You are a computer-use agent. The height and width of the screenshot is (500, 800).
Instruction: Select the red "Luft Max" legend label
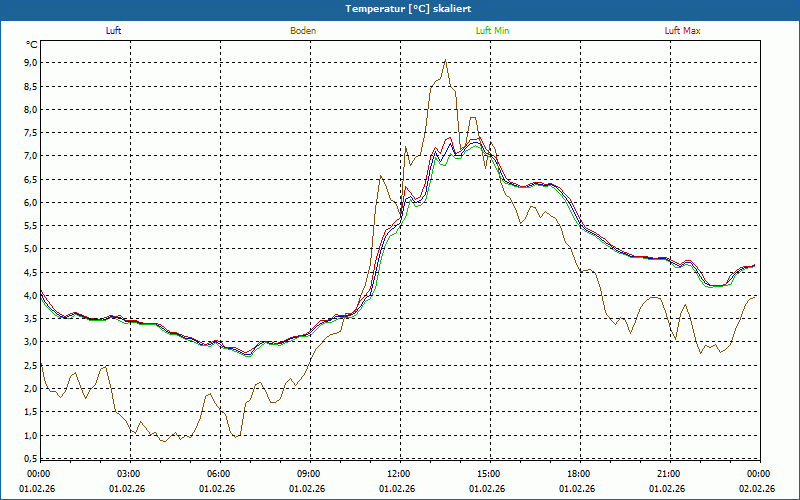pyautogui.click(x=683, y=31)
